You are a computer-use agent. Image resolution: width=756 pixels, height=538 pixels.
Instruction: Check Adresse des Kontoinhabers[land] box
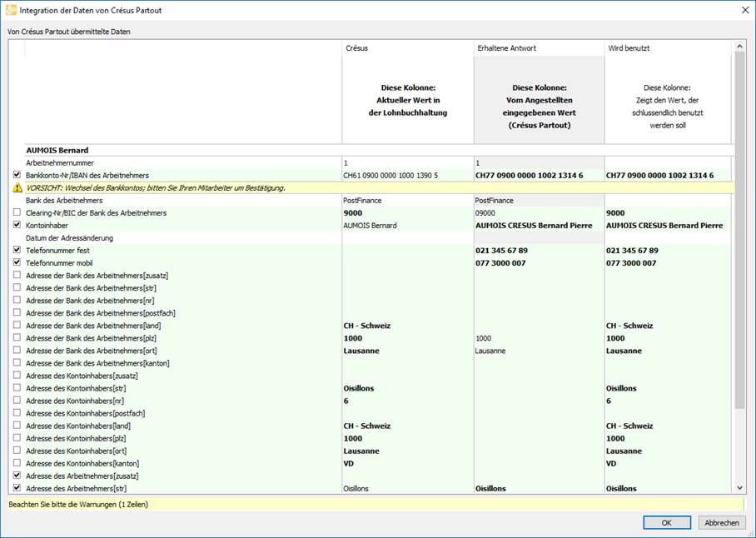(17, 426)
